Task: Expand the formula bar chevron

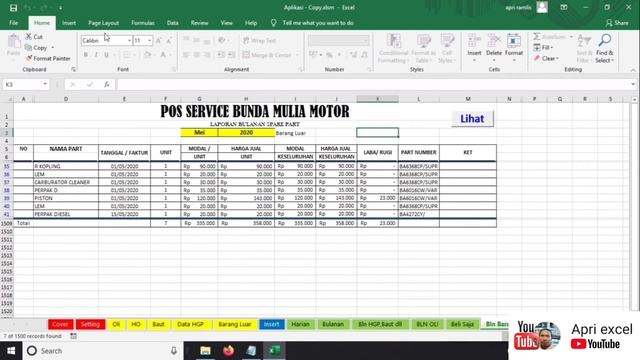Action: [633, 84]
